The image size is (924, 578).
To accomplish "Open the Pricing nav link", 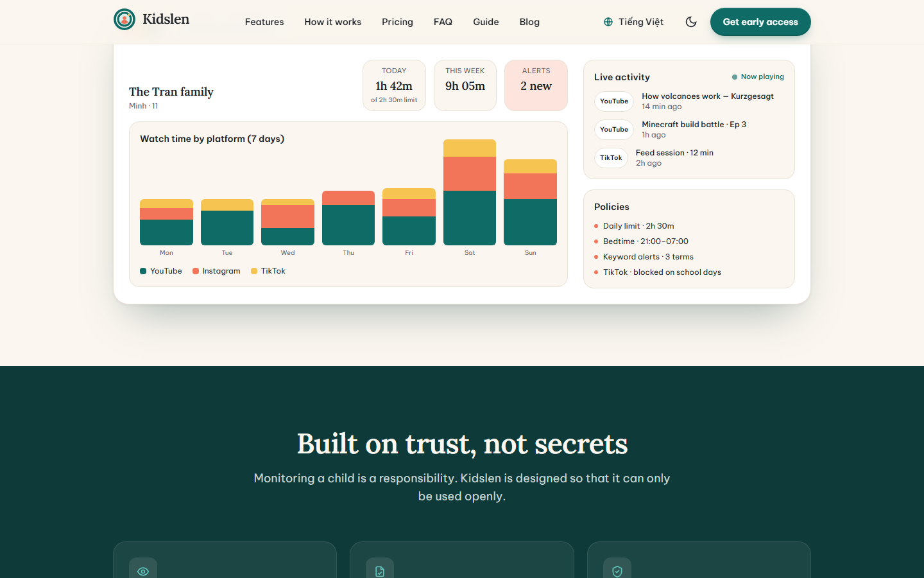I will pyautogui.click(x=397, y=22).
